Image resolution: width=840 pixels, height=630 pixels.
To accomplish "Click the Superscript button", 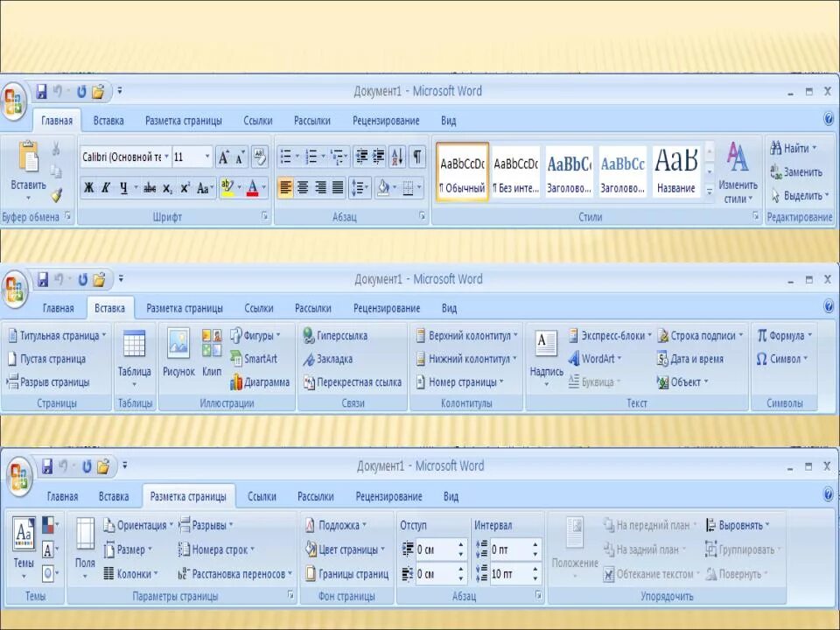I will pos(185,187).
